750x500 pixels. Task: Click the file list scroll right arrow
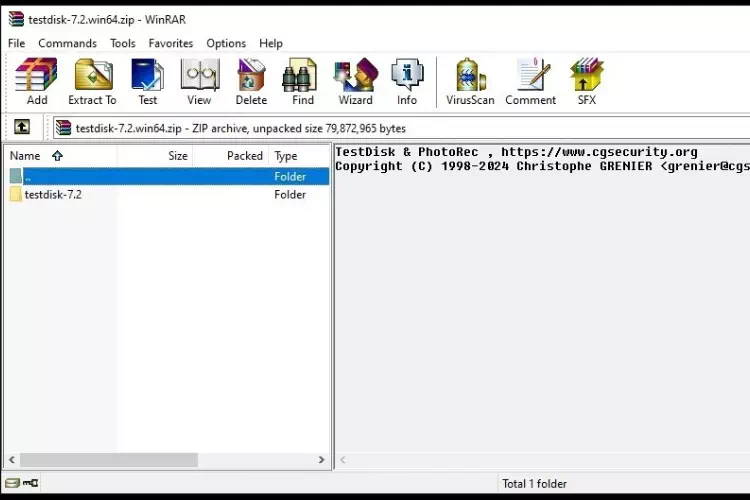321,460
